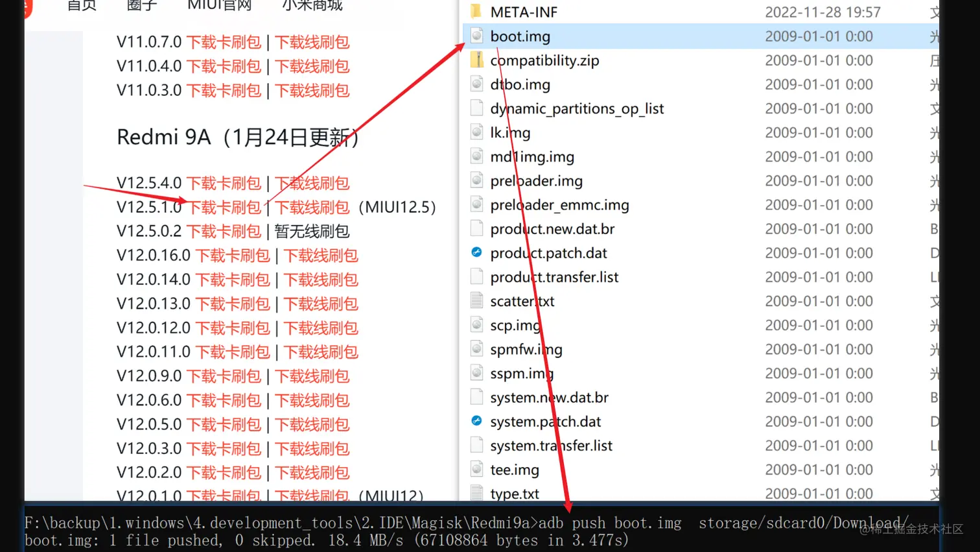Open the 小米商城 navigation item
The height and width of the screenshot is (552, 980).
pyautogui.click(x=312, y=6)
